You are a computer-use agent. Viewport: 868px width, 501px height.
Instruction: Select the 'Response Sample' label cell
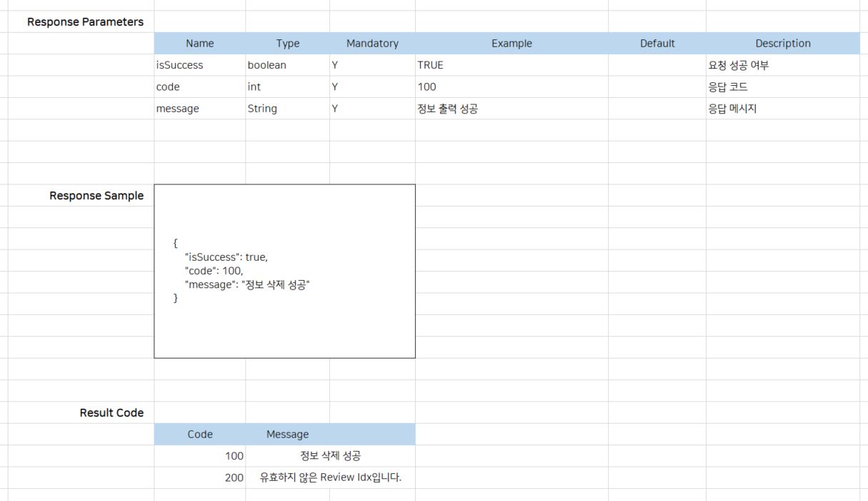coord(96,196)
